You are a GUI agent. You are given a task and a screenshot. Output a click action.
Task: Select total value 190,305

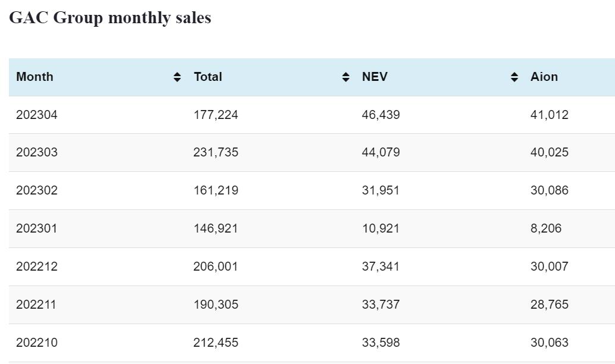215,305
